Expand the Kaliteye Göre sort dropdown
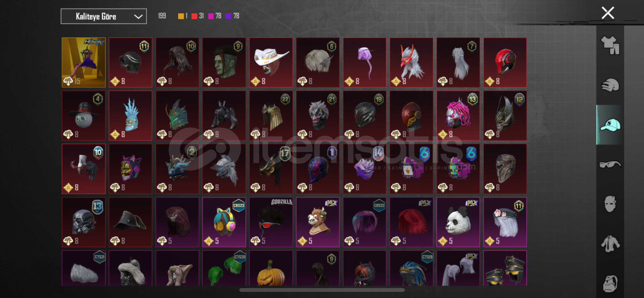 pos(104,16)
